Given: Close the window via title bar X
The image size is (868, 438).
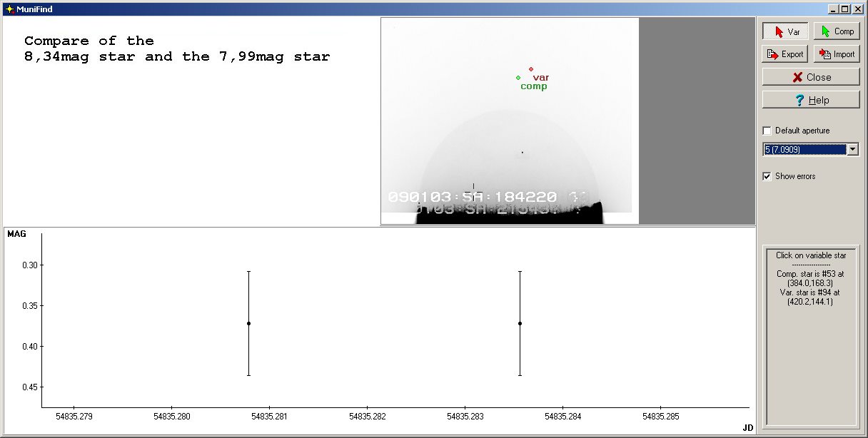Looking at the screenshot, I should pyautogui.click(x=857, y=9).
